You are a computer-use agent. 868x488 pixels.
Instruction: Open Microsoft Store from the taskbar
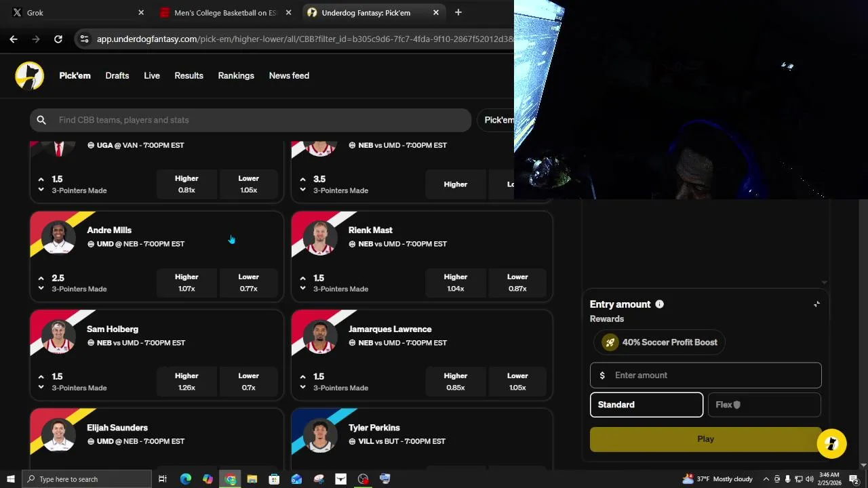point(274,479)
